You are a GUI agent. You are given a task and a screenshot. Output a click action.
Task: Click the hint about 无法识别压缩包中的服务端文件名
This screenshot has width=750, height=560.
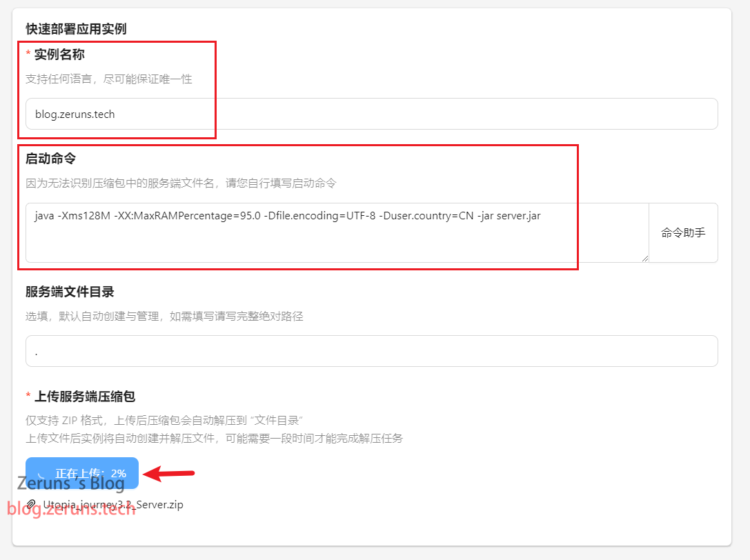coord(181,183)
